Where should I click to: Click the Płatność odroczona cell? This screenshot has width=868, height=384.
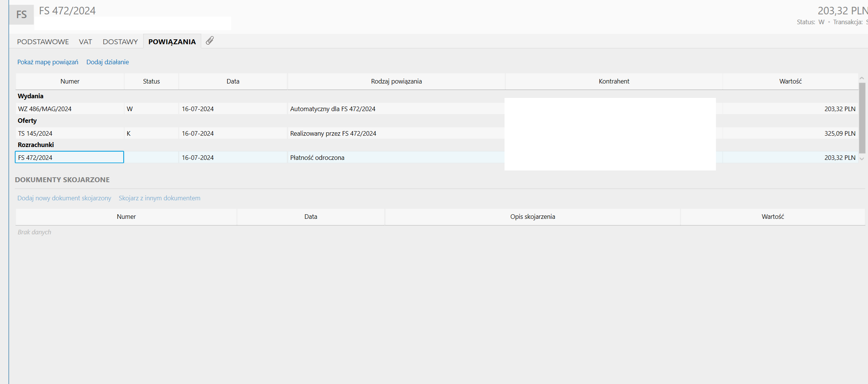click(x=317, y=158)
